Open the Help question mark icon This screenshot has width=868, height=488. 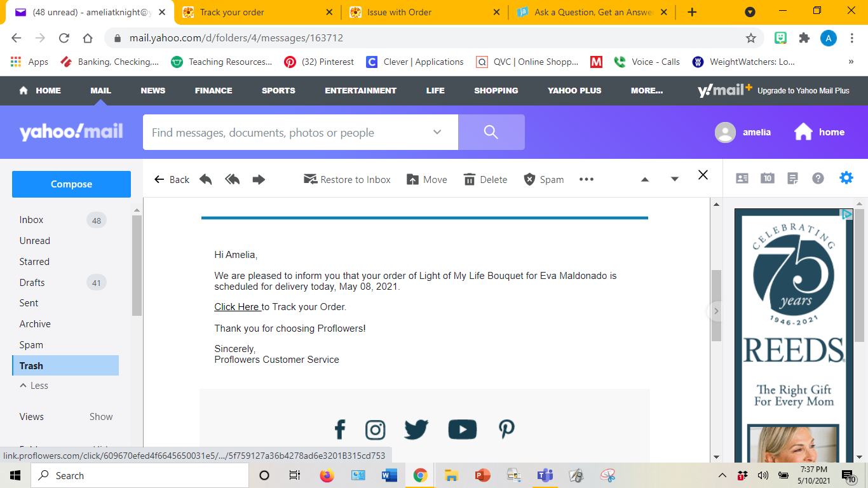point(818,179)
